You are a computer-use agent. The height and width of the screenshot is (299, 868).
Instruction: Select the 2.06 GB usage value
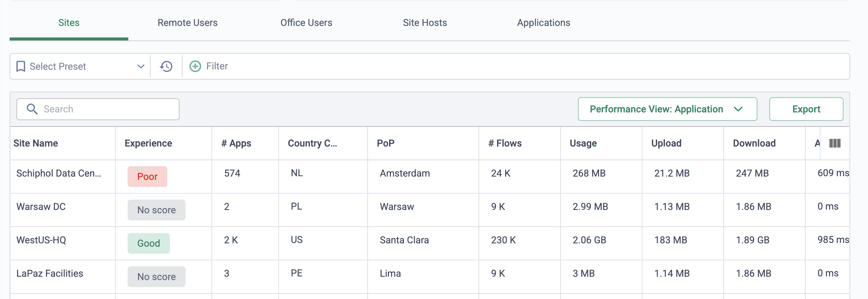pos(589,240)
